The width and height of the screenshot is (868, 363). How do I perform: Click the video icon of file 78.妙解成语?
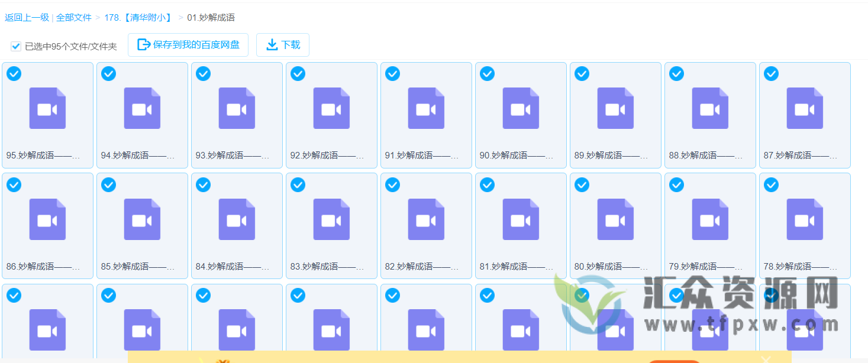pos(805,219)
